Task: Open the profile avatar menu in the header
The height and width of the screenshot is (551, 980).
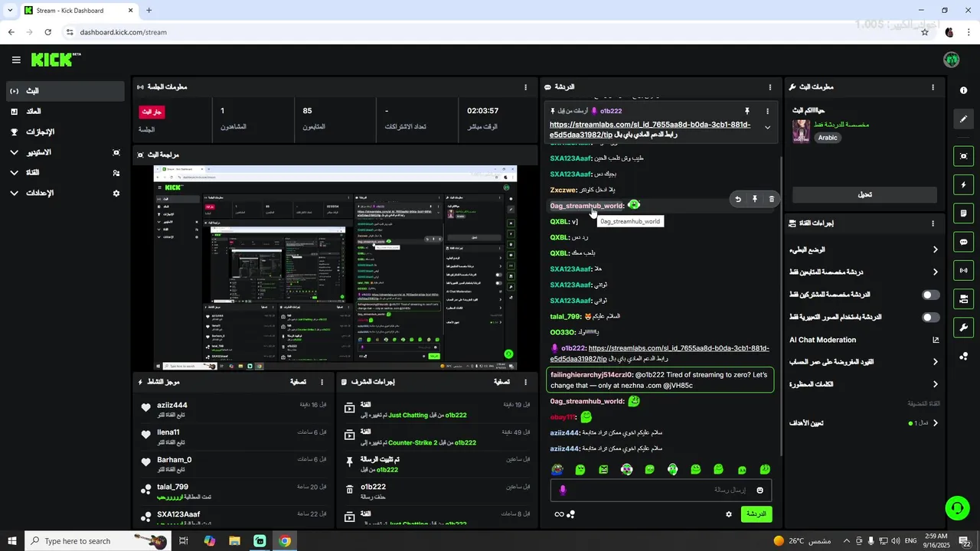Action: 952,60
